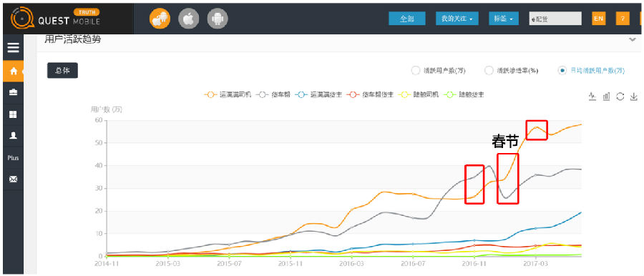Select the Apple iOS platform icon
The height and width of the screenshot is (276, 644).
(x=188, y=19)
